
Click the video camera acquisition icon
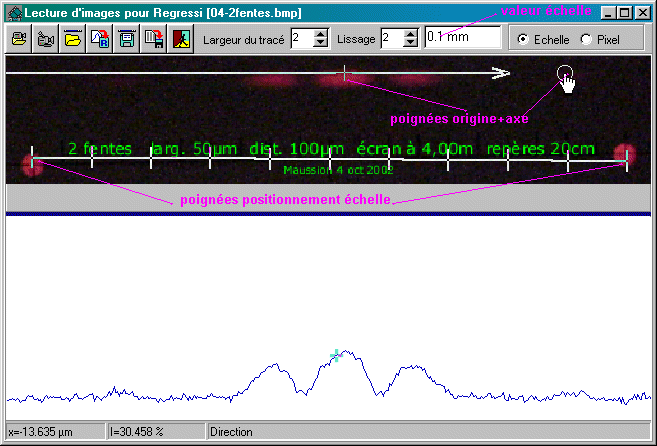[45, 39]
